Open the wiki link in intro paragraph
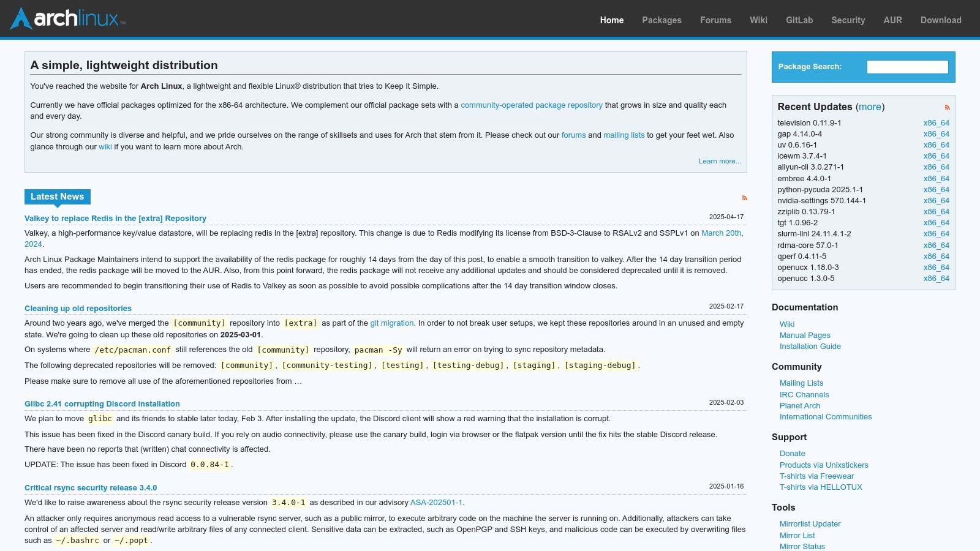This screenshot has height=551, width=980. tap(105, 147)
